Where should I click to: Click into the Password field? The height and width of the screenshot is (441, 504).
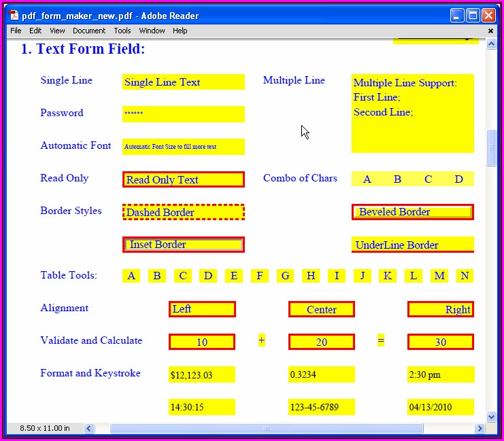pyautogui.click(x=183, y=113)
